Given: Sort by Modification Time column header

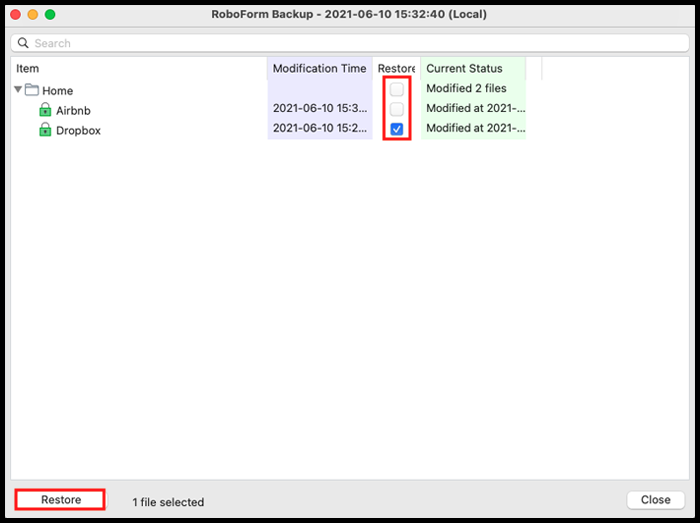Looking at the screenshot, I should pos(320,68).
